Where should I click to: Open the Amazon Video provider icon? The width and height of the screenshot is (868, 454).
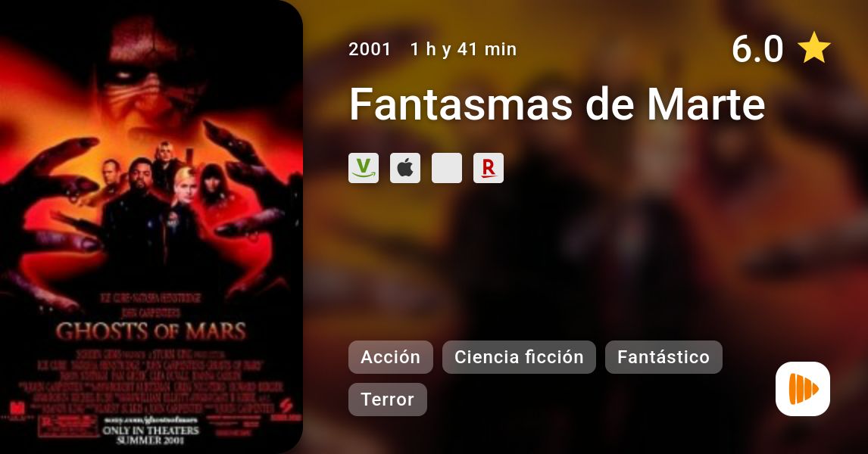[x=364, y=168]
